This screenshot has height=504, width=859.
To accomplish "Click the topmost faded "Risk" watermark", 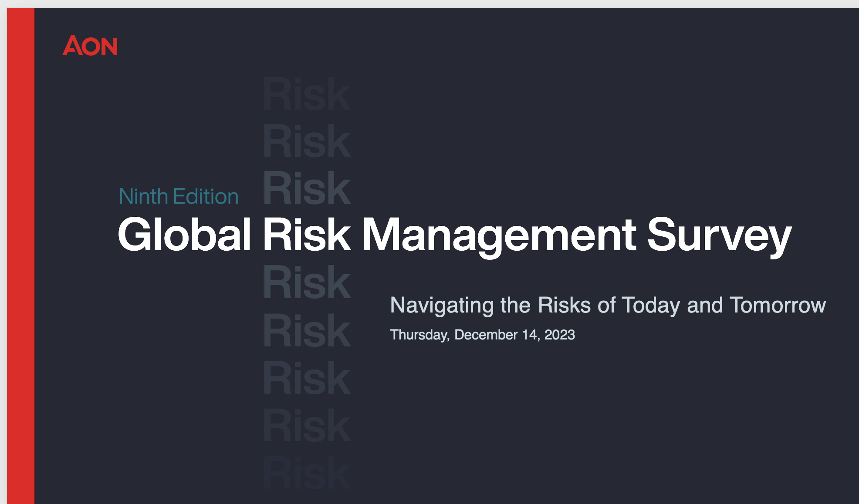I will tap(307, 94).
